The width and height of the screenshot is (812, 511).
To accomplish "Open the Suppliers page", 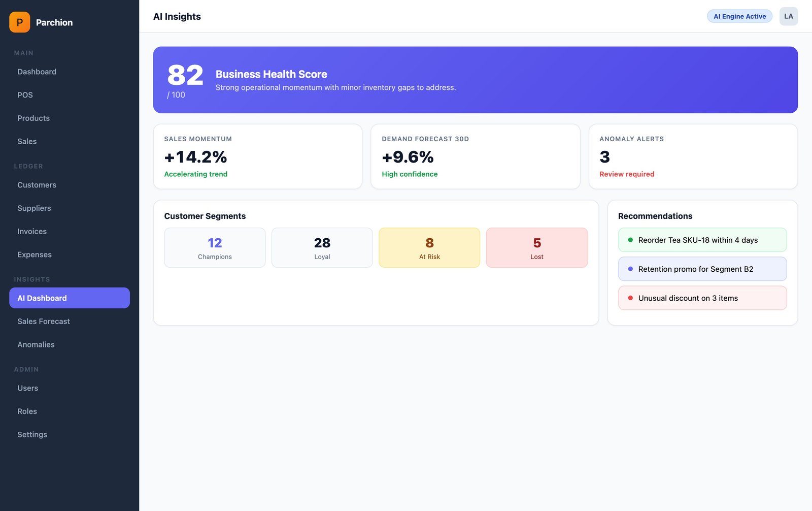I will pyautogui.click(x=34, y=208).
